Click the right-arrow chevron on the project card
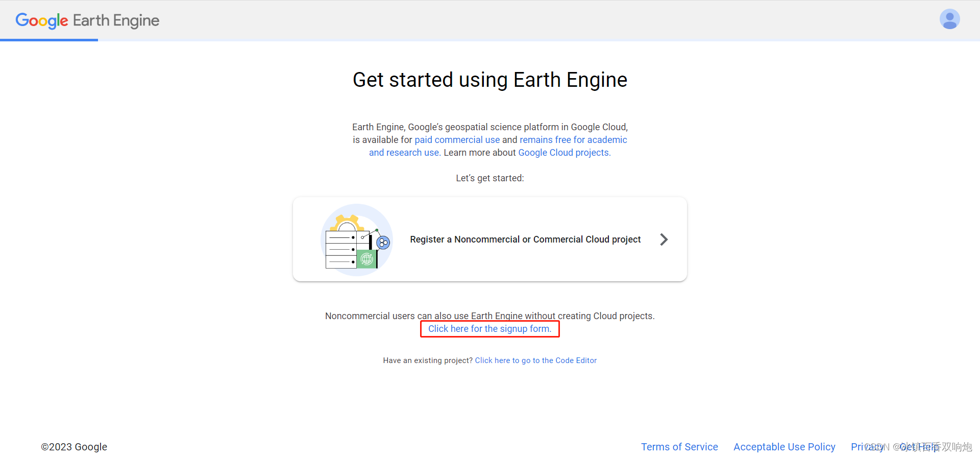Screen dimensions: 980x457 (x=664, y=239)
